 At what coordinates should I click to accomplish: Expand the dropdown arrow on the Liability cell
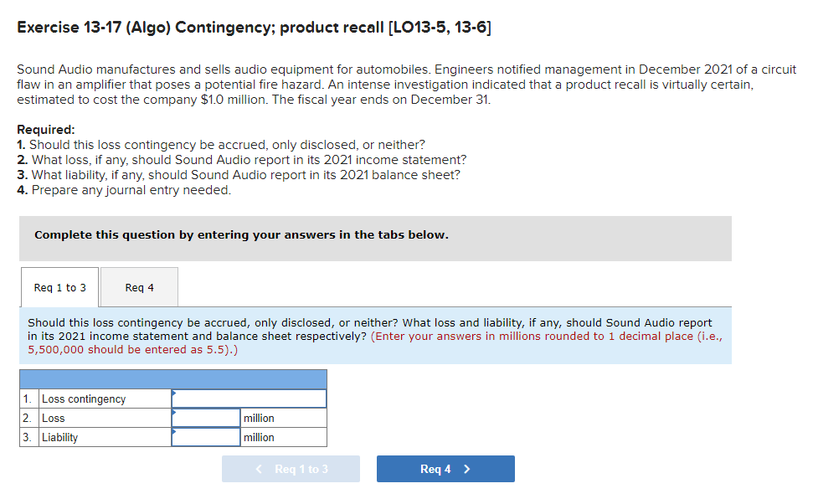(x=174, y=432)
